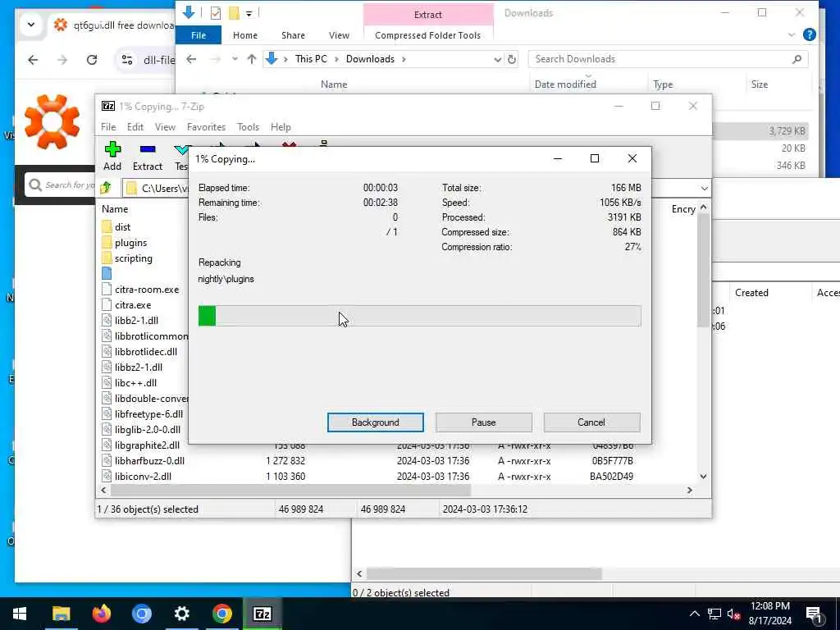Open the Help menu in 7-Zip

point(281,127)
